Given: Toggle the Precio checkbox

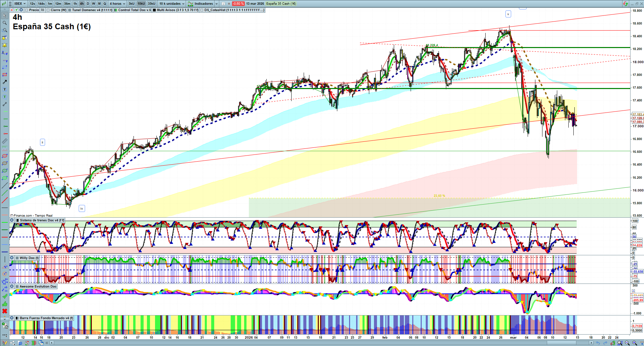Looking at the screenshot, I should point(27,10).
